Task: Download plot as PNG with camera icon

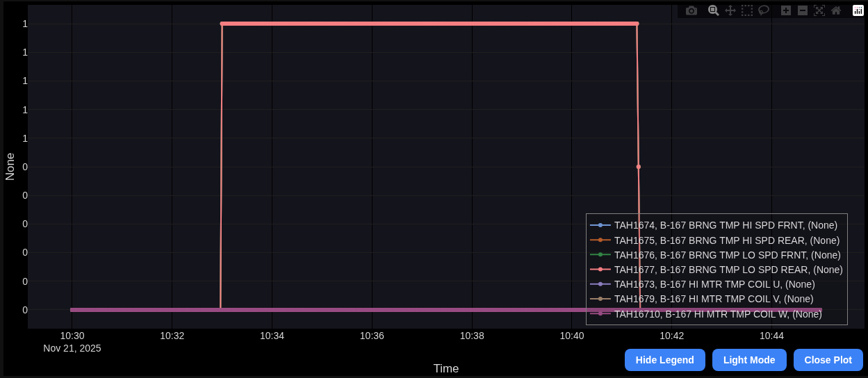Action: [x=691, y=10]
